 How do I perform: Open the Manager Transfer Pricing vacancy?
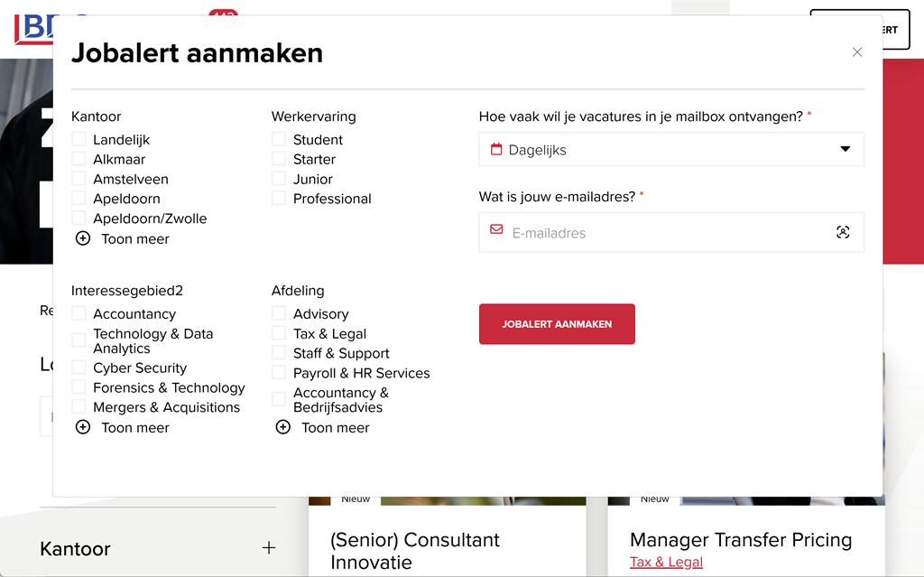740,540
